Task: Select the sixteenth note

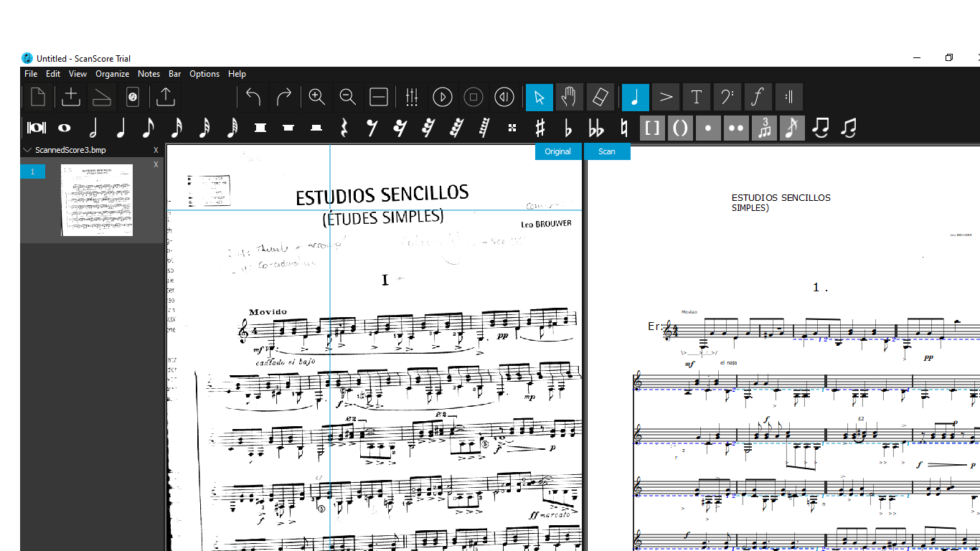Action: pos(176,128)
